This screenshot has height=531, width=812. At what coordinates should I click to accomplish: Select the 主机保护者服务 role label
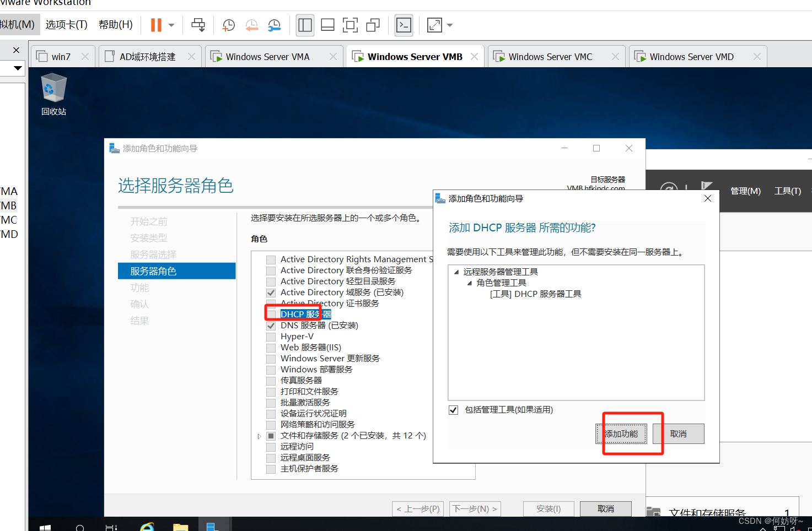(x=309, y=469)
